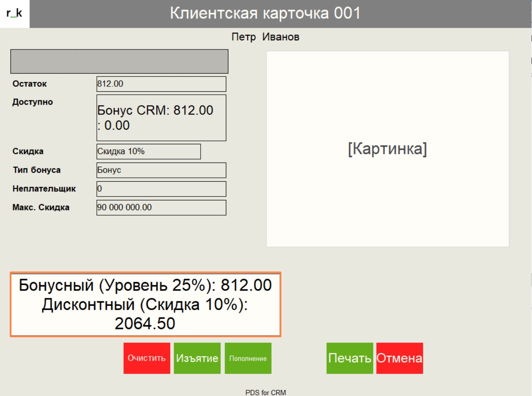Screen dimensions: 532x396
Task: Select the Неплательщик field with value 0
Action: 161,189
